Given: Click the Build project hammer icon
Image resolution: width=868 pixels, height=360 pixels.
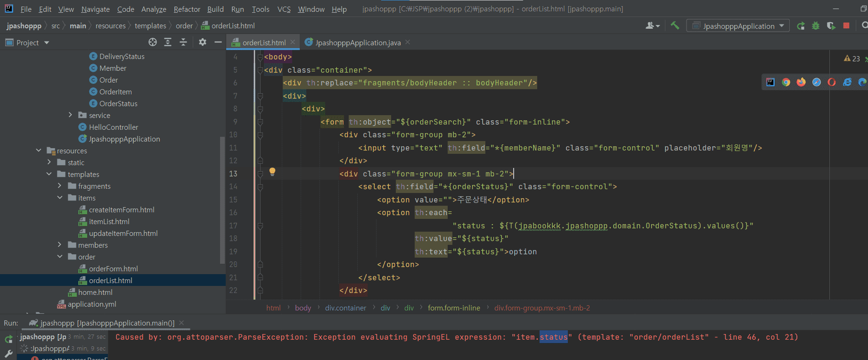Looking at the screenshot, I should tap(675, 25).
